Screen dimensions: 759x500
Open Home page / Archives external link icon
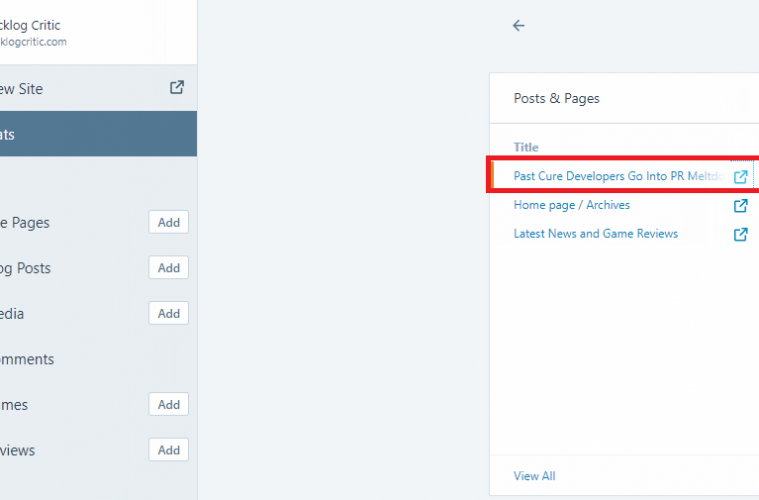coord(741,206)
